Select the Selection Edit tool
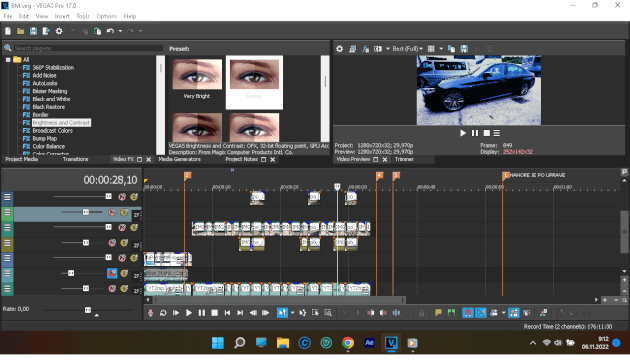Screen dimensions: 630x360 [315, 313]
